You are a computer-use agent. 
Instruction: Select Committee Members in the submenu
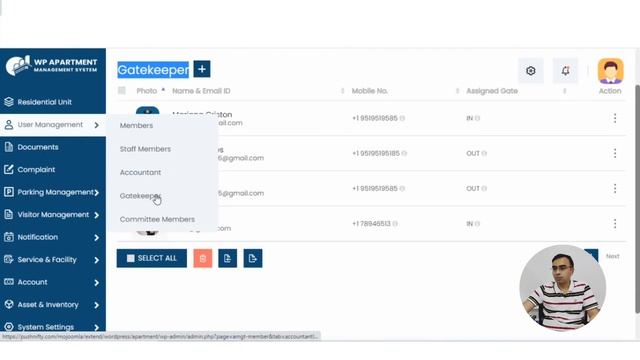[x=157, y=219]
